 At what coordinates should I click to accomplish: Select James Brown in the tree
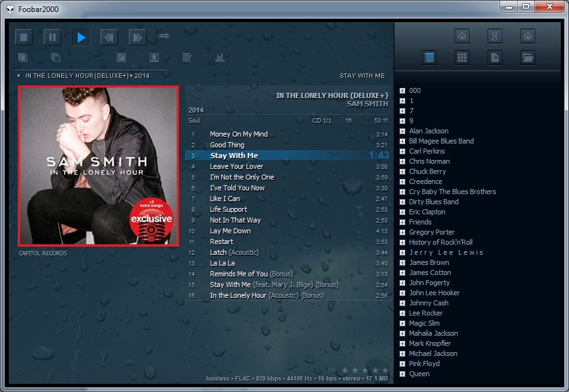[x=429, y=262]
